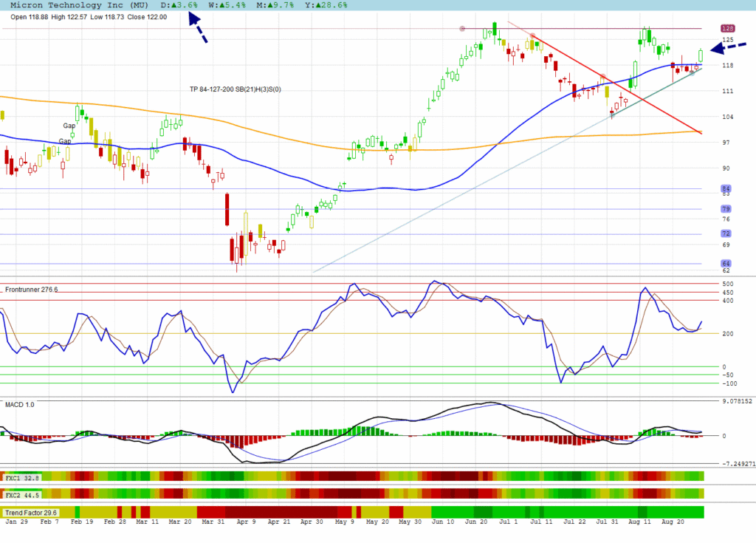Click the Apr 9 date label

(246, 522)
